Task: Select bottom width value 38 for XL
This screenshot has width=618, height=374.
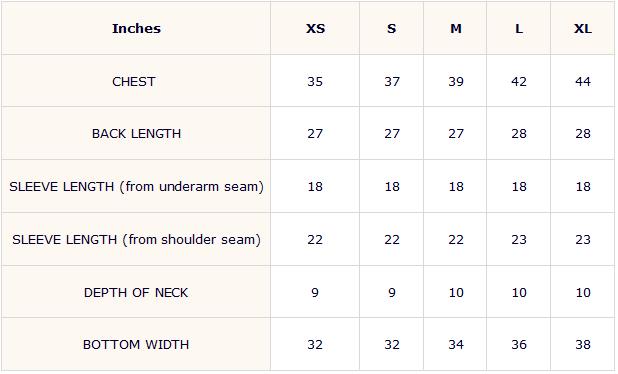Action: point(583,344)
